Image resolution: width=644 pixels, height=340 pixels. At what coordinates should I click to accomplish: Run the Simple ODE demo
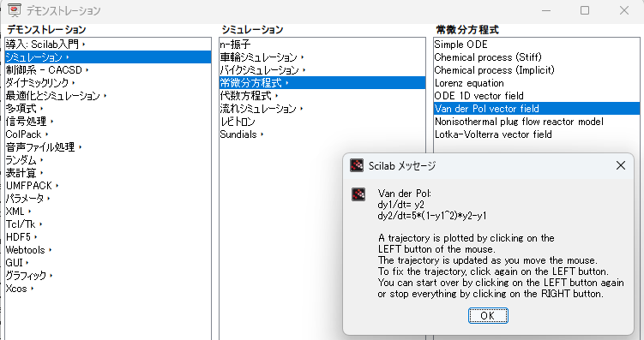tap(537, 45)
